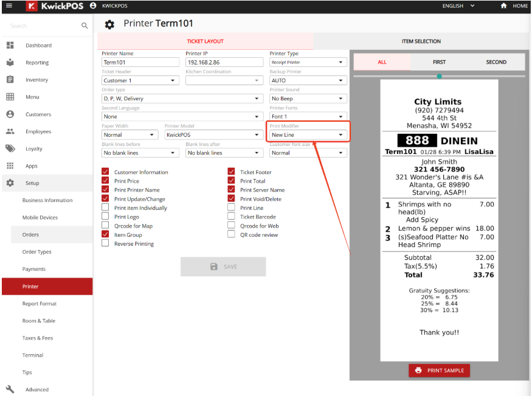
Task: Open the hamburger menu icon
Action: pos(9,5)
